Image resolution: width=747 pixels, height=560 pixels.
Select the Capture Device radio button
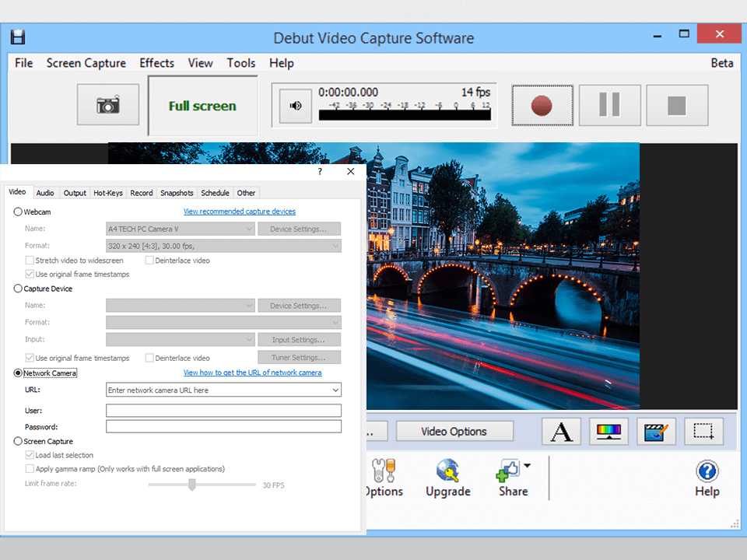[18, 289]
